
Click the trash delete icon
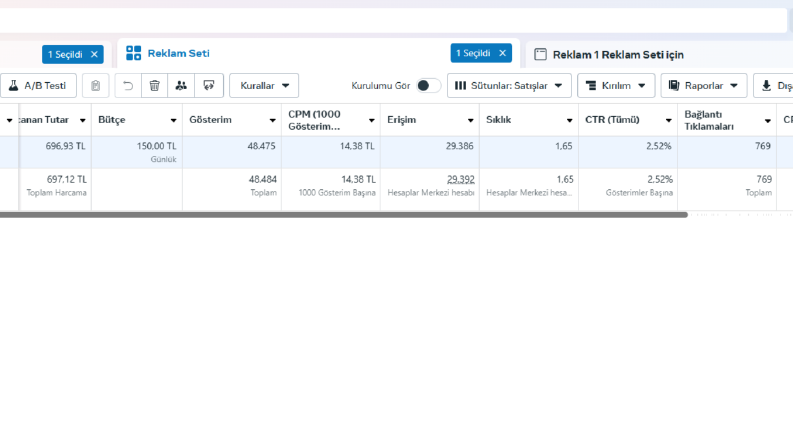[155, 85]
